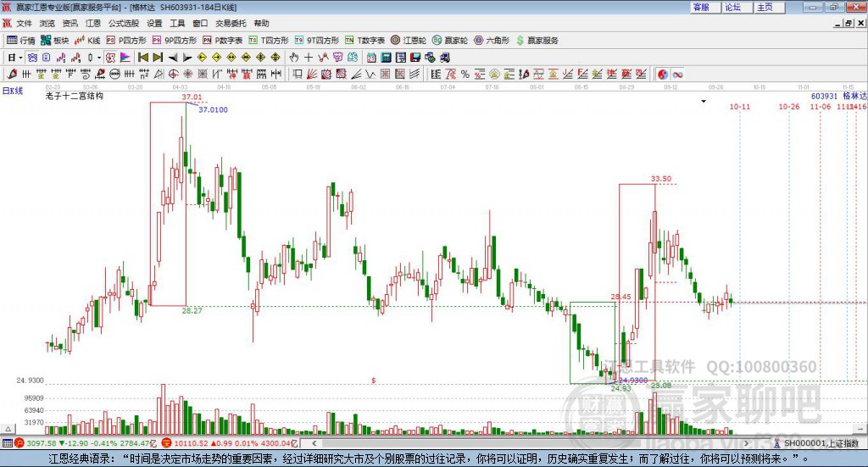This screenshot has height=467, width=868.
Task: Open the 帮助 menu
Action: click(x=261, y=23)
